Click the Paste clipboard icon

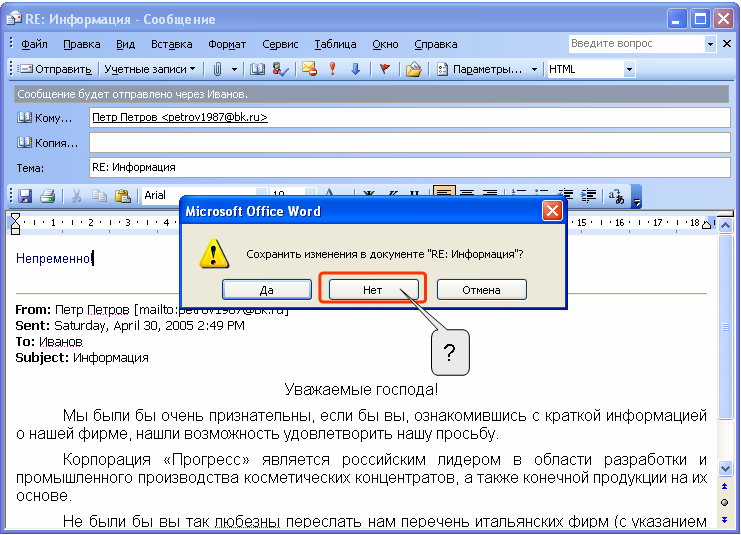pyautogui.click(x=122, y=196)
